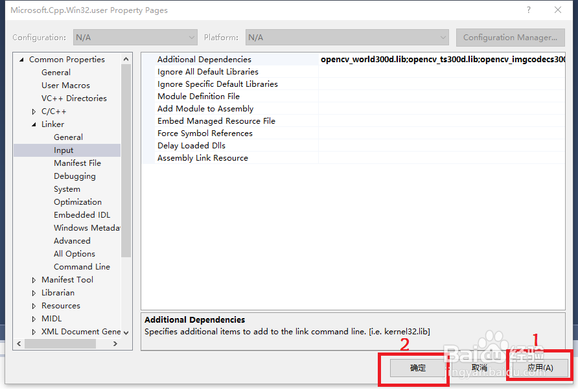Click the 应用(A) Apply button
The width and height of the screenshot is (578, 392).
(540, 367)
